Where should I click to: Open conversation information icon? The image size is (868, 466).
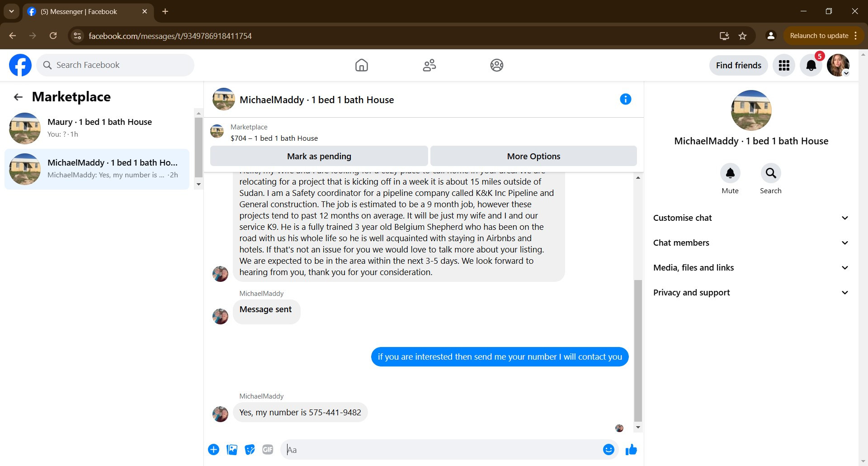[626, 99]
